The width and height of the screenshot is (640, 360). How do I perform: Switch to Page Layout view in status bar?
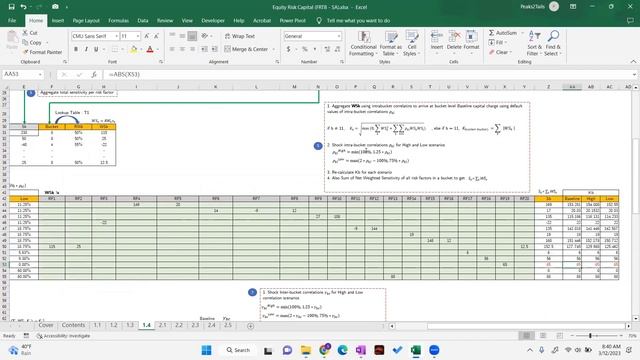[x=543, y=336]
